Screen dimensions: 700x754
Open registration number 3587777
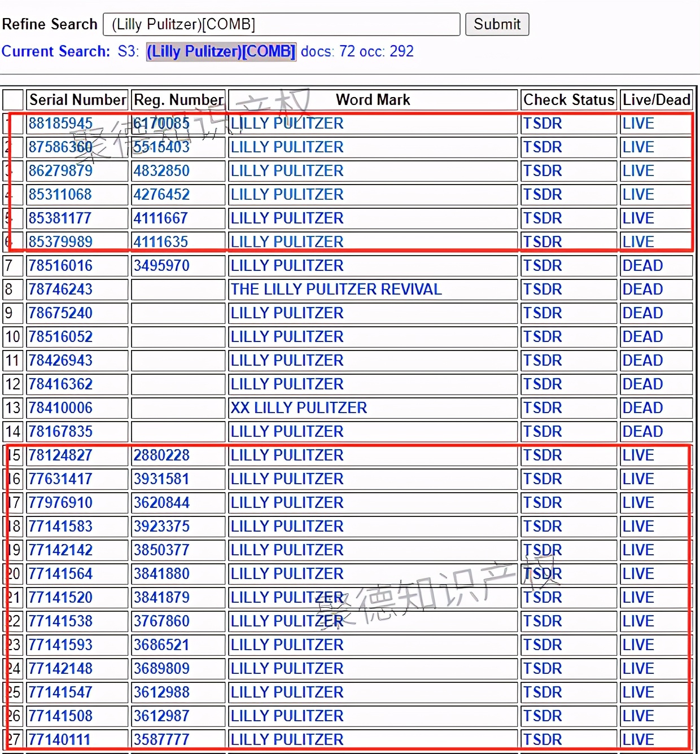point(161,739)
